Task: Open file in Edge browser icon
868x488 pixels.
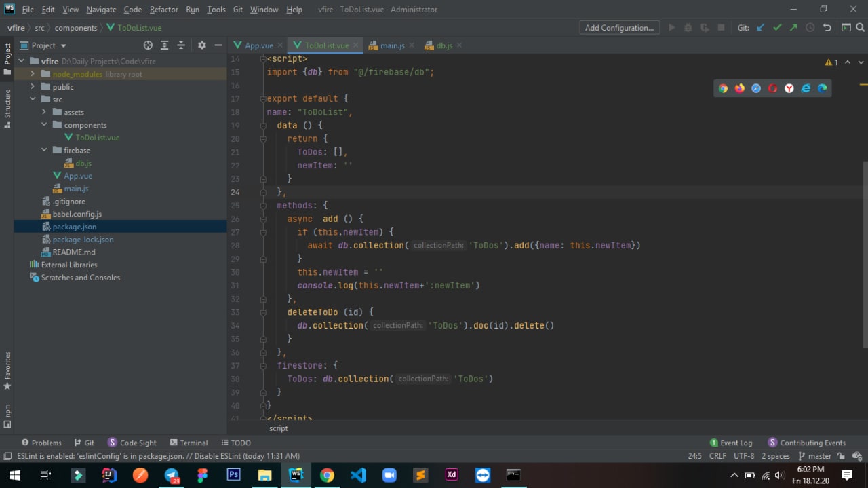Action: tap(823, 88)
